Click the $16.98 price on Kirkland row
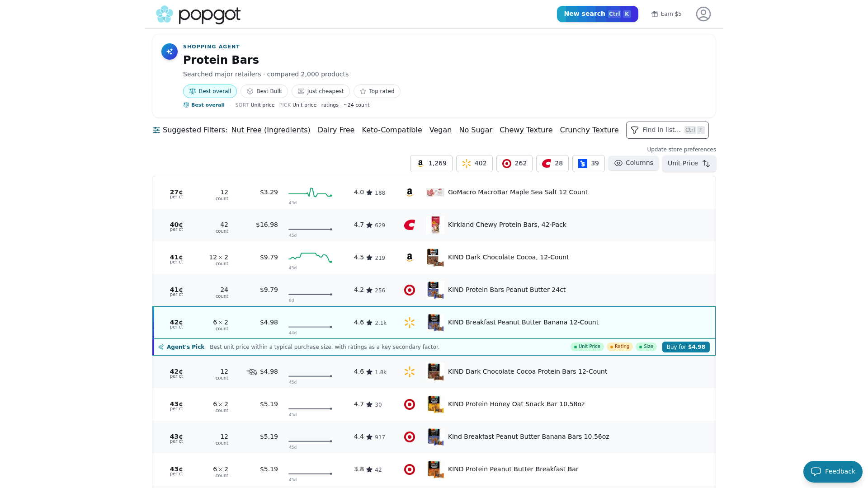Screen dimensions: 868x488 pos(267,225)
